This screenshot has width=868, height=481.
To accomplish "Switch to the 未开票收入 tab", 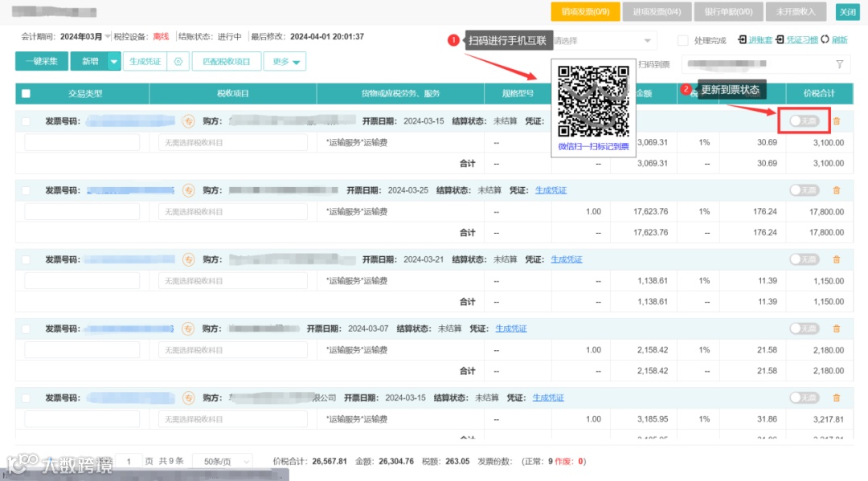I will [796, 11].
